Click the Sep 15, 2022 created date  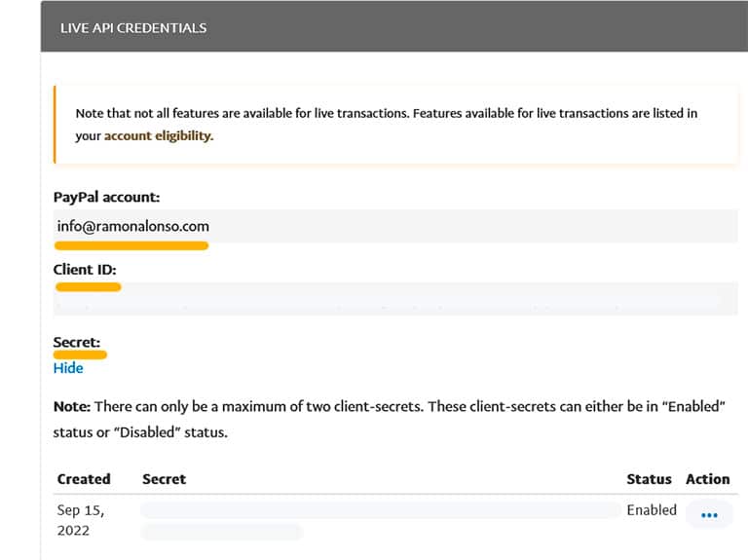[x=81, y=520]
